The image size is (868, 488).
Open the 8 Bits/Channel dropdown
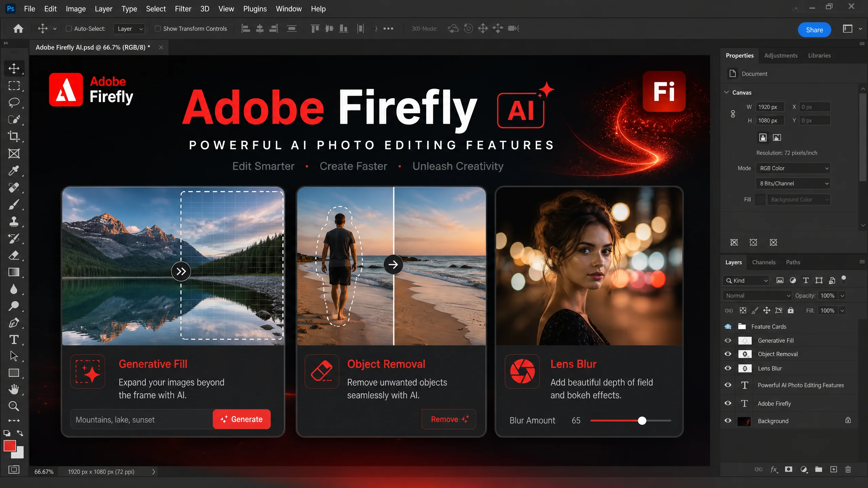(x=793, y=183)
